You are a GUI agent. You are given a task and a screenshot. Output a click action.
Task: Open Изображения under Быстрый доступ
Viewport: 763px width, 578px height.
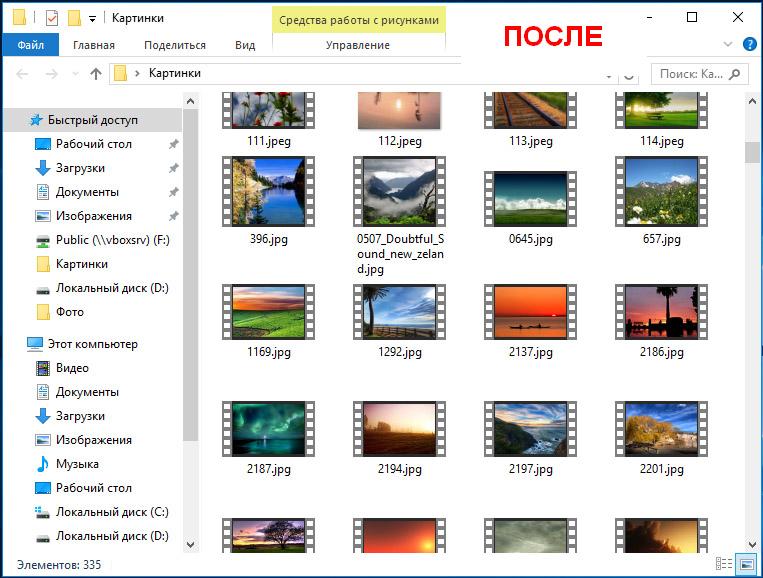pyautogui.click(x=93, y=216)
